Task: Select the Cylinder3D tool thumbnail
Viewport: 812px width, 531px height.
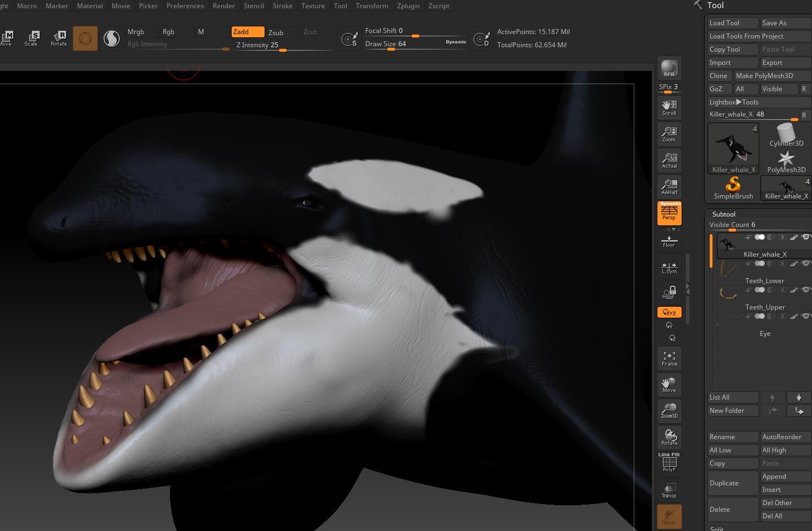Action: click(786, 135)
